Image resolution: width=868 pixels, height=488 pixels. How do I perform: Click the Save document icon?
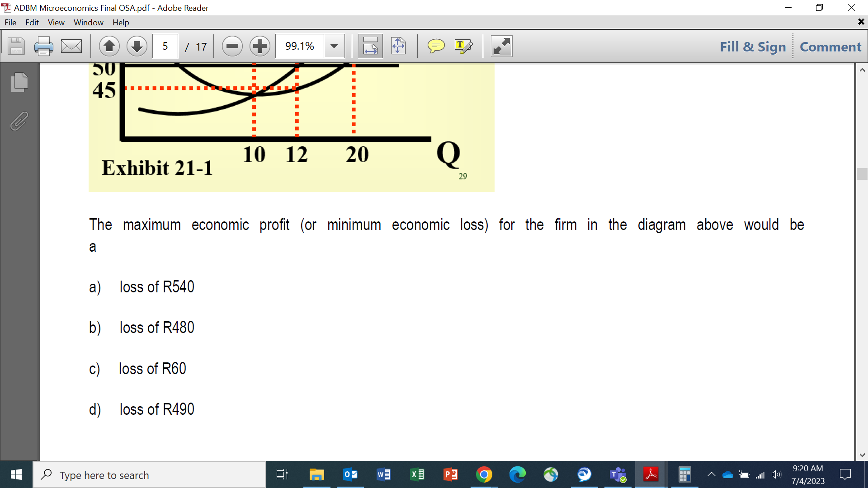(16, 46)
